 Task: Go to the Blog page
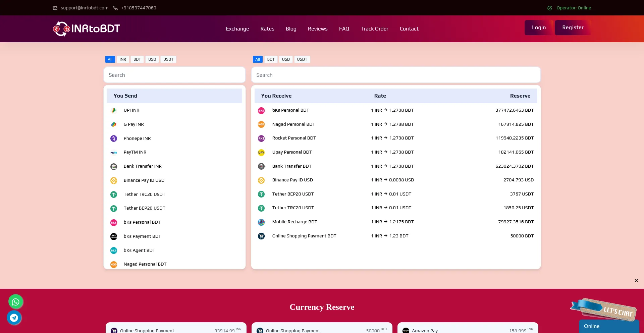click(x=291, y=29)
